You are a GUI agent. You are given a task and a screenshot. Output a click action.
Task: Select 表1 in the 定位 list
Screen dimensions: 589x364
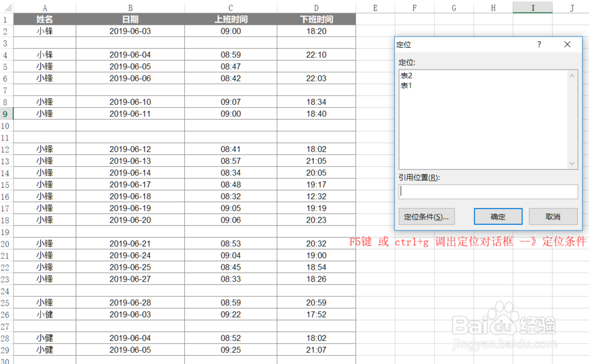tap(406, 85)
